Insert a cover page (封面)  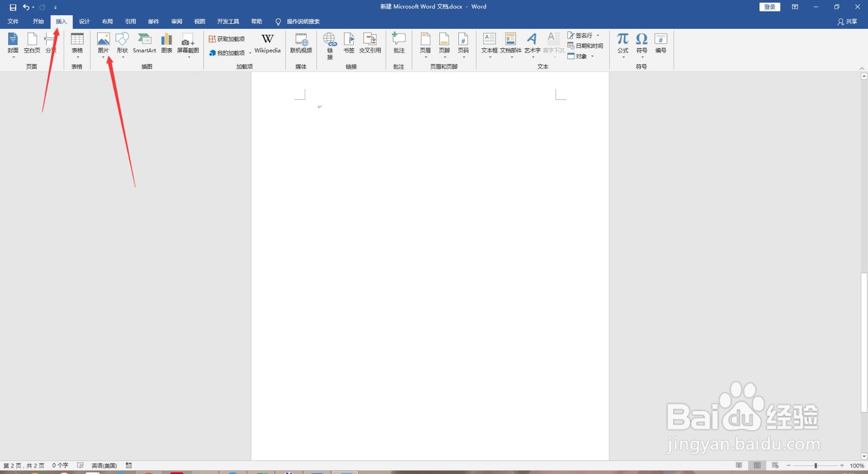13,43
